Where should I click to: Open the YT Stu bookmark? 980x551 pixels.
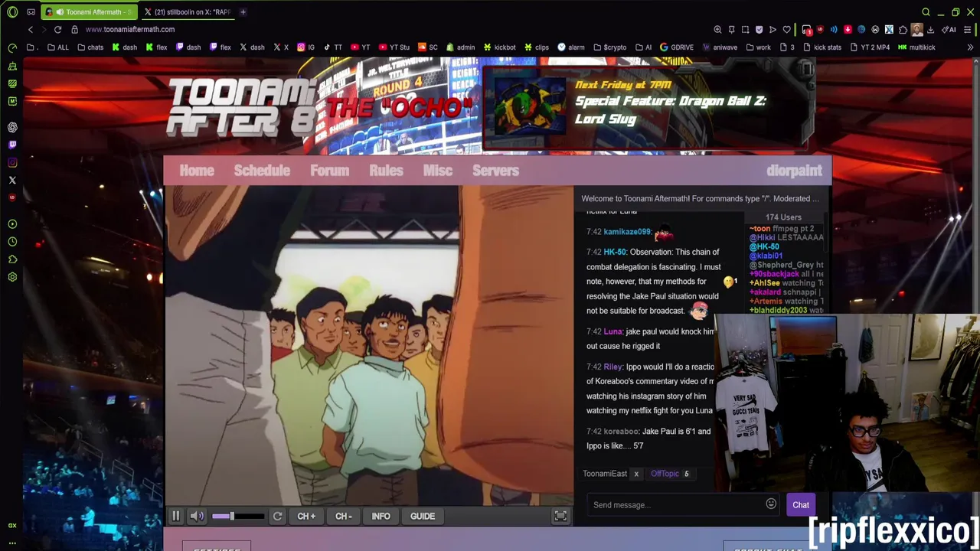(x=394, y=47)
